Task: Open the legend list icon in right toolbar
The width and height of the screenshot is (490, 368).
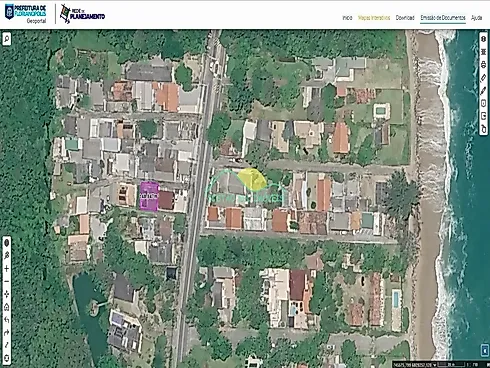Action: point(483,52)
